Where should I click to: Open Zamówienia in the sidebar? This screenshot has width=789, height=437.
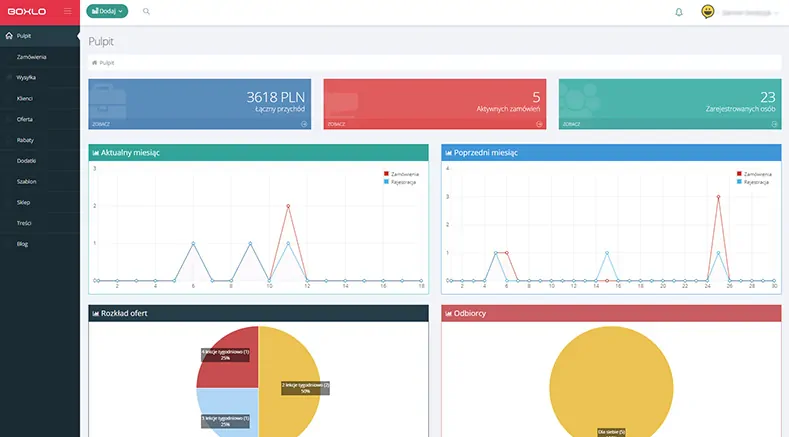click(x=35, y=56)
